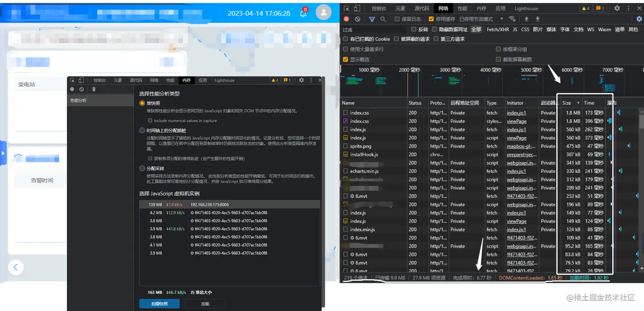Toggle device toolbar in Network DevTools

[x=357, y=9]
